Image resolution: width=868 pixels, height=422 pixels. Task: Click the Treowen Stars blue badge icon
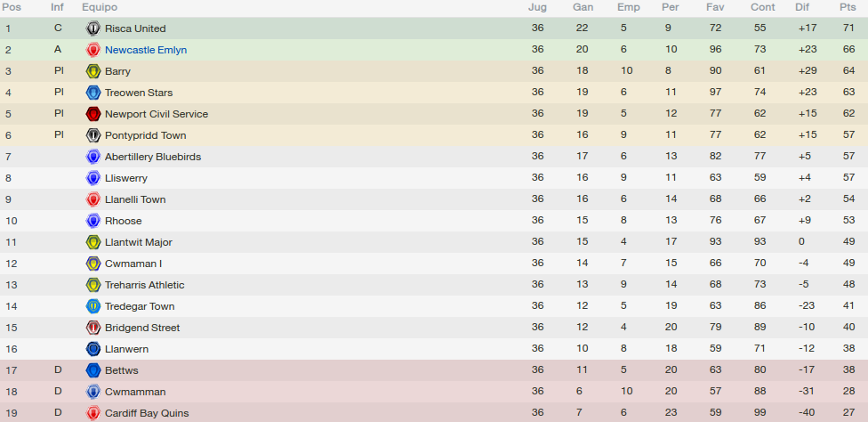tap(93, 93)
